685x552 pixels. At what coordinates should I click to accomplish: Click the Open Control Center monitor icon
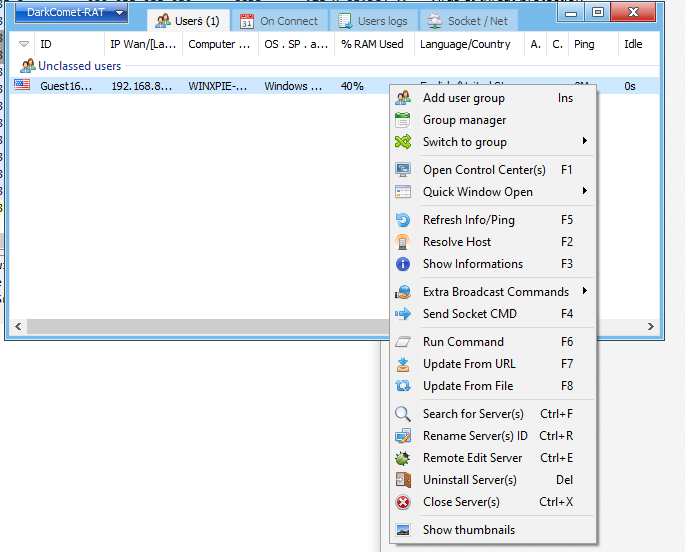click(403, 170)
